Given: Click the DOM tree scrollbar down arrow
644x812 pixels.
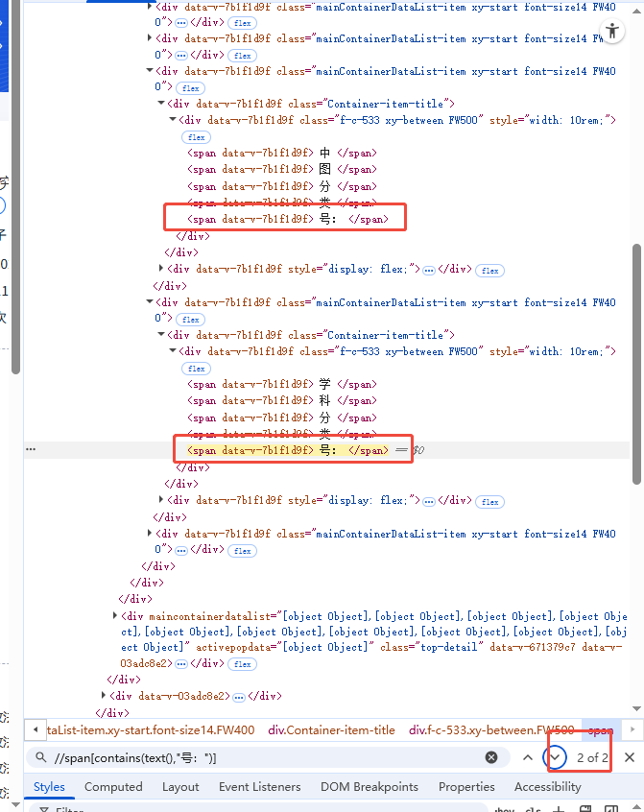Looking at the screenshot, I should click(x=636, y=708).
